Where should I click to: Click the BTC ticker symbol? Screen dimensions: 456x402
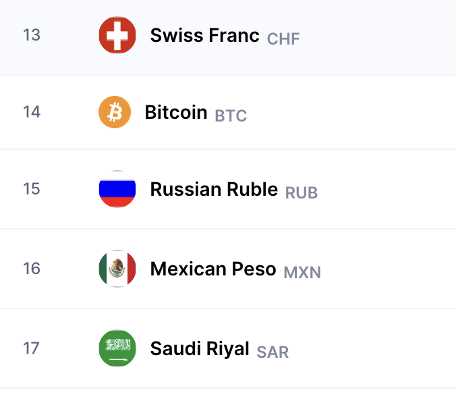tap(231, 116)
